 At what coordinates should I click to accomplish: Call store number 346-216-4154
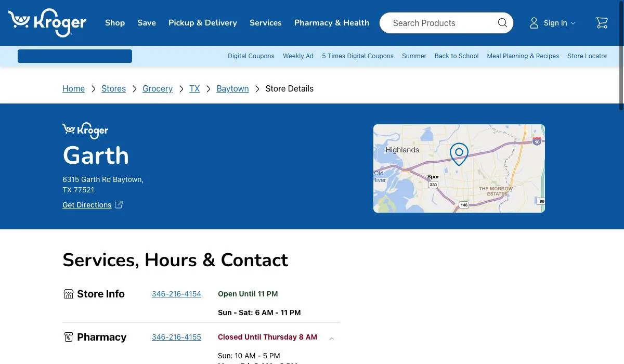(176, 294)
